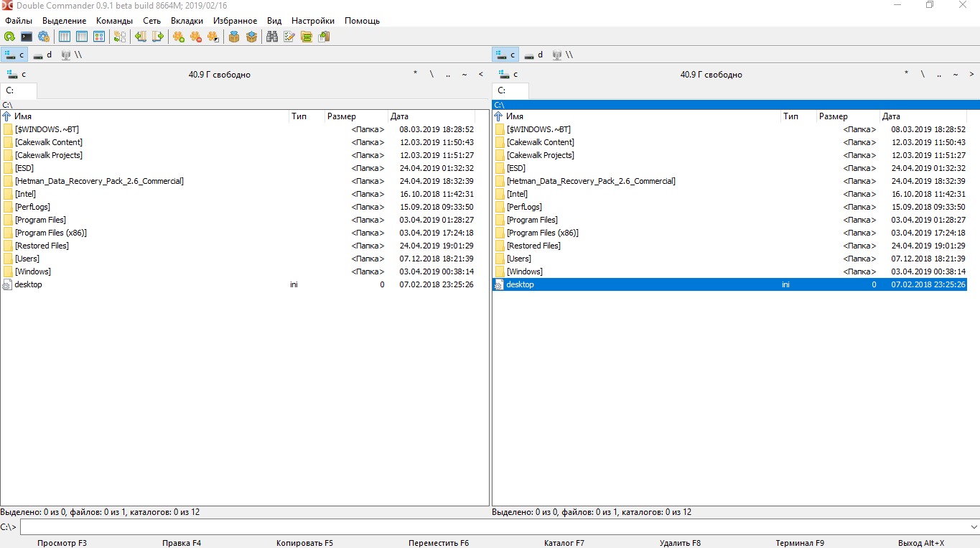Click pack files box icon
This screenshot has width=980, height=548.
tap(234, 37)
